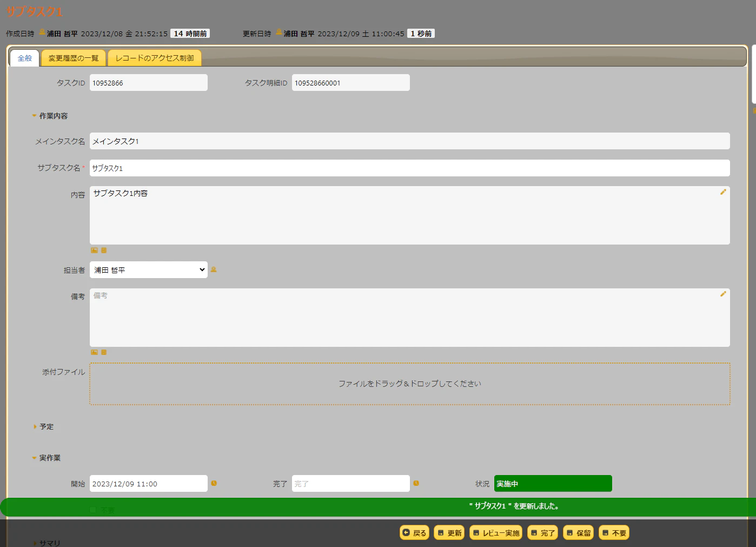This screenshot has width=756, height=547.
Task: Collapse the 作業内容 section
Action: tap(50, 116)
